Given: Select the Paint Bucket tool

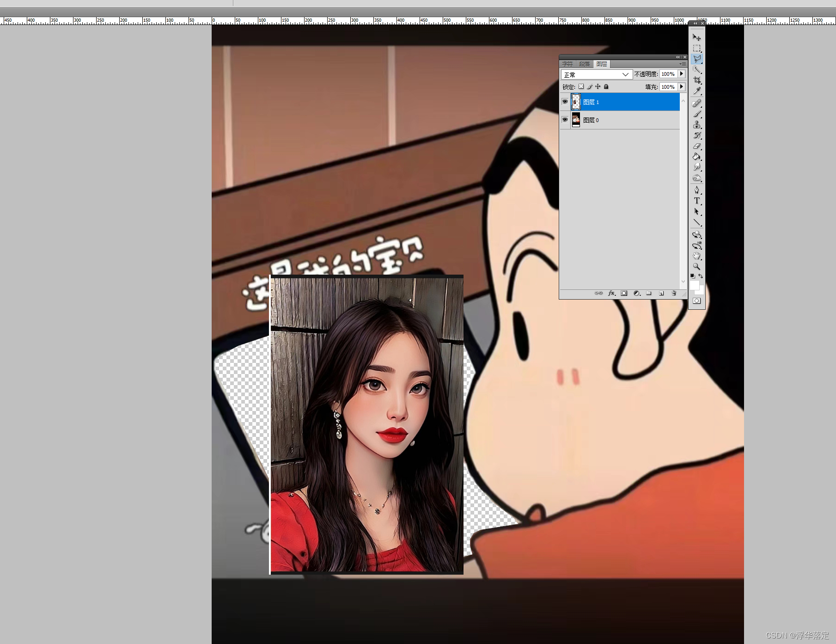Looking at the screenshot, I should 697,156.
